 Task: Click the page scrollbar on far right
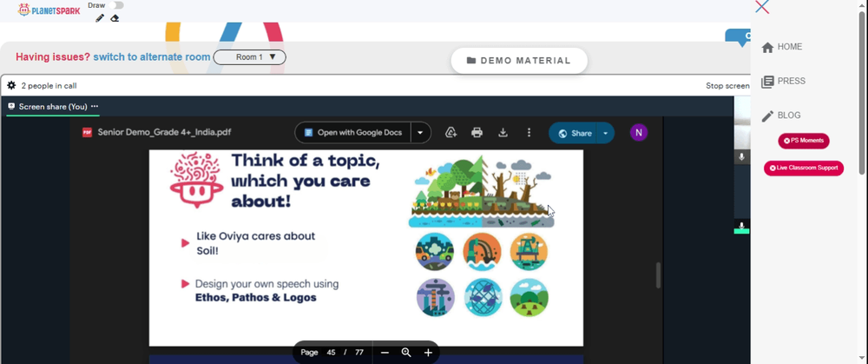[863, 94]
